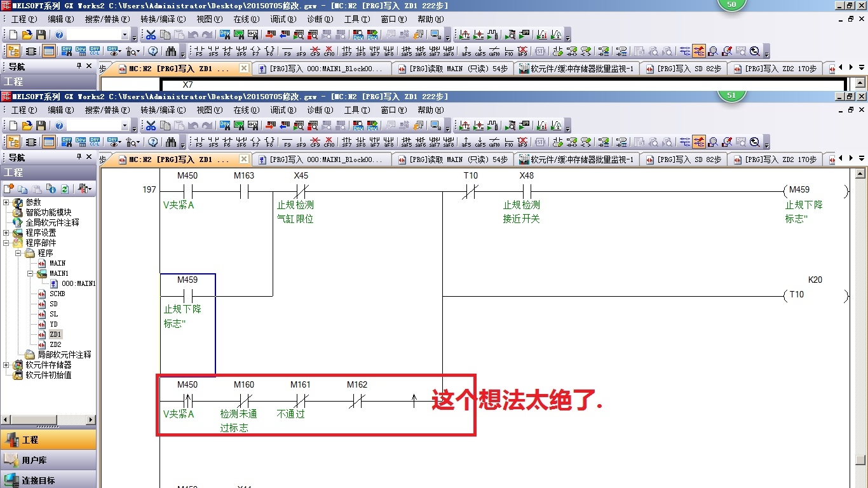868x488 pixels.
Task: Click binoculars Find device icon in lower window
Action: [171, 142]
